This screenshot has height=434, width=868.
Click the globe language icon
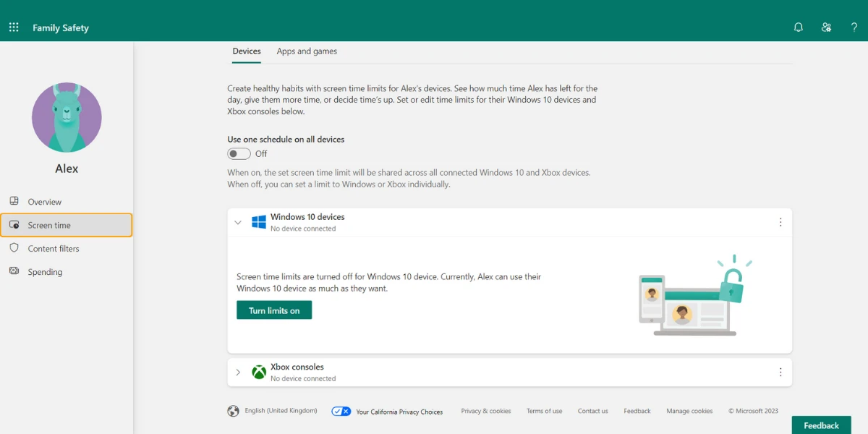[x=233, y=411]
